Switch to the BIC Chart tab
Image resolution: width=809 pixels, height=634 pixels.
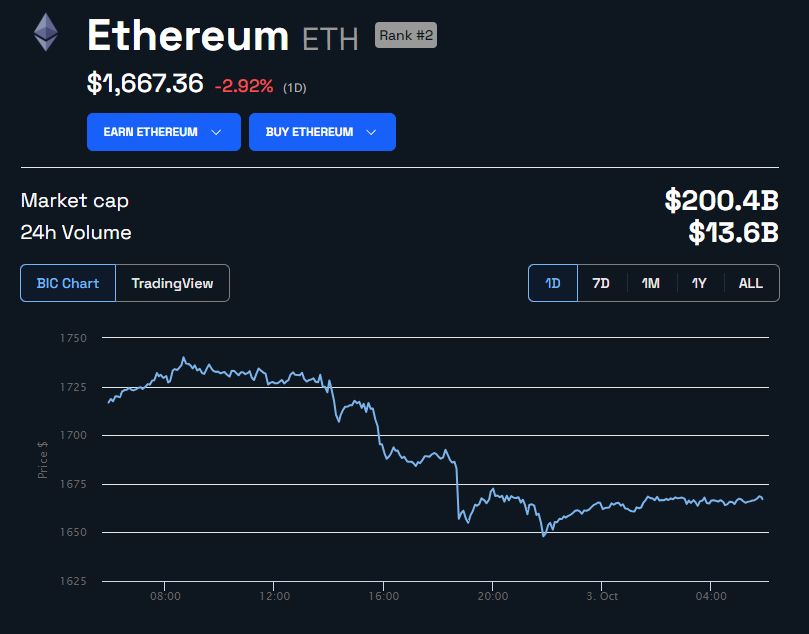[x=68, y=283]
